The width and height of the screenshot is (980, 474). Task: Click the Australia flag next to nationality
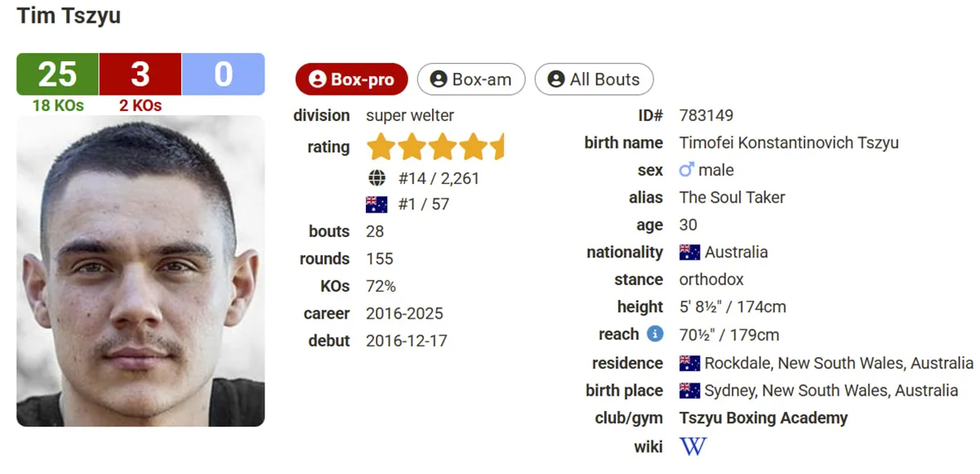(690, 253)
